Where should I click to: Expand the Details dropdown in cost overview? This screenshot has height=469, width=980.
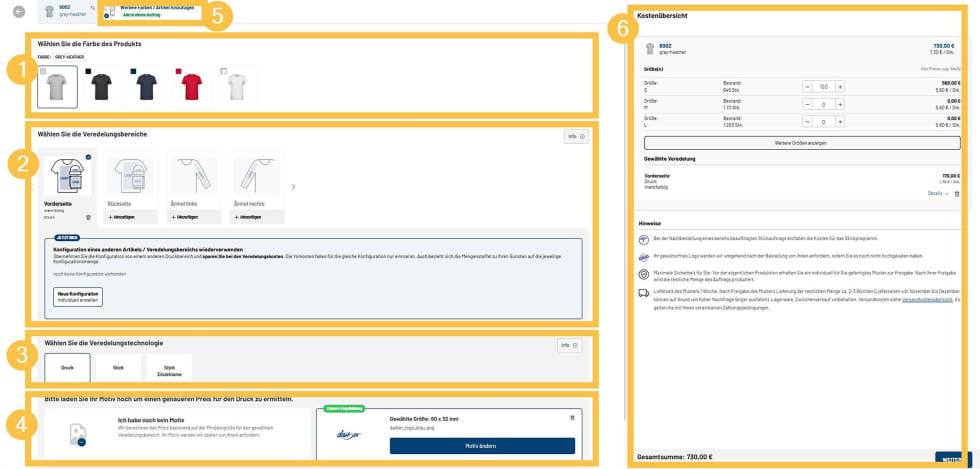(937, 194)
